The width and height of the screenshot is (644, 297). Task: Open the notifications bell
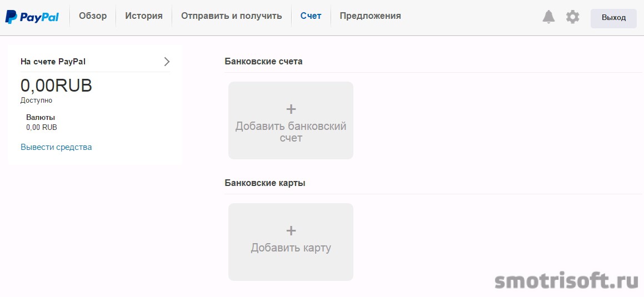coord(548,17)
